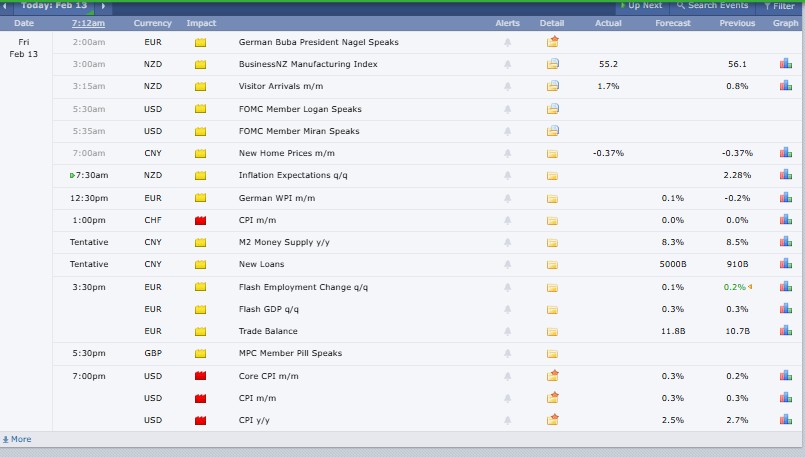Screen dimensions: 805x457
Task: Toggle alert bell for Inflation Expectations q/q
Action: pos(508,176)
